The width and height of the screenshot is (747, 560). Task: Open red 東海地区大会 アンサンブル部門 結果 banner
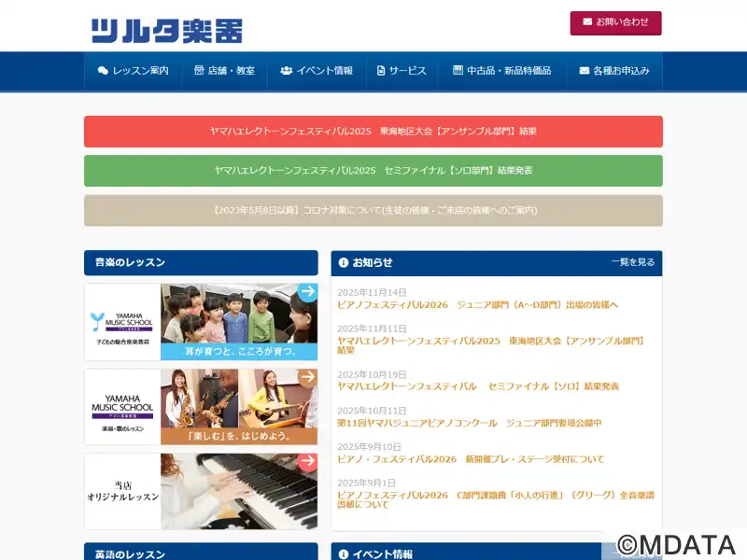[373, 132]
